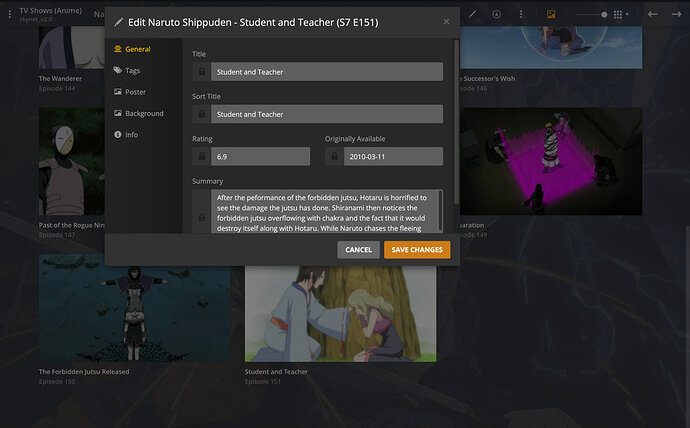Click the Cancel button
Screen dimensions: 690x428
358,249
